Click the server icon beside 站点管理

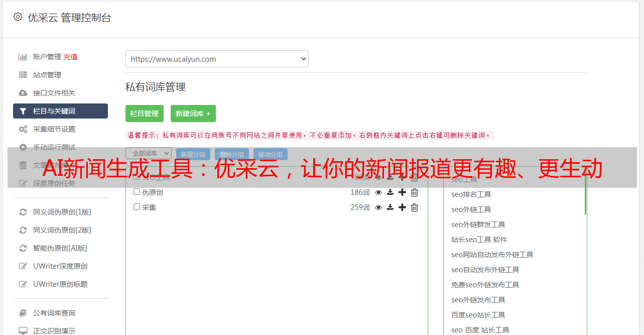click(x=23, y=75)
